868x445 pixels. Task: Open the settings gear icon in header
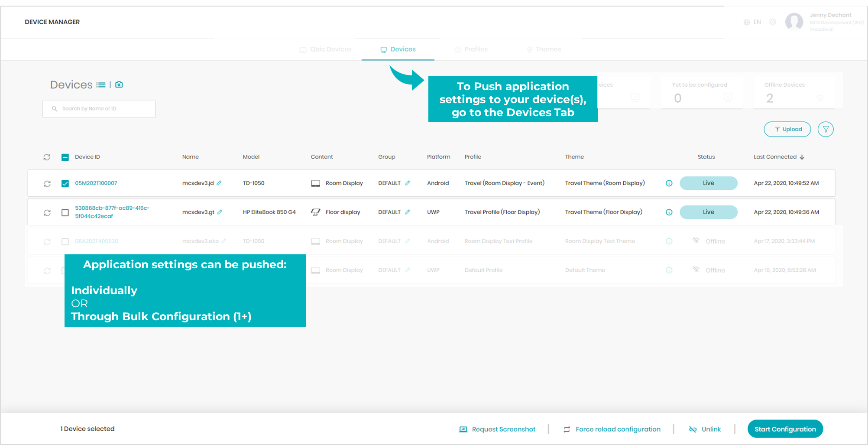pyautogui.click(x=773, y=22)
